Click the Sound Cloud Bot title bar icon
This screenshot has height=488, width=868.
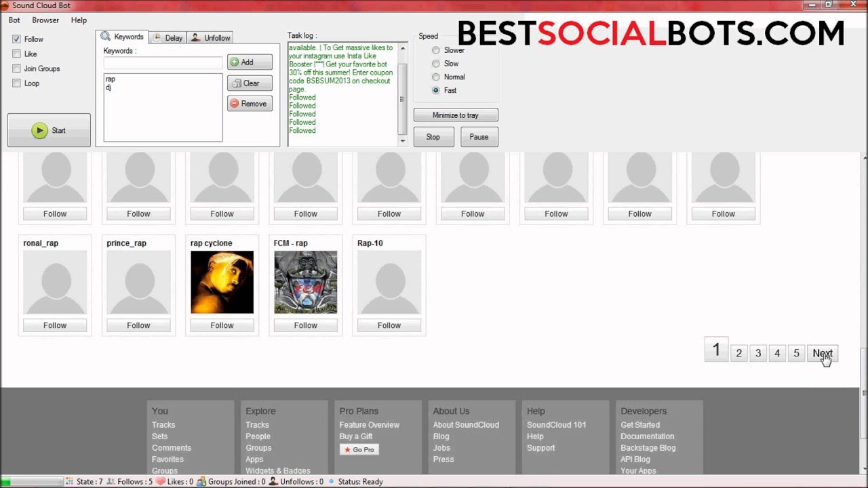click(5, 5)
